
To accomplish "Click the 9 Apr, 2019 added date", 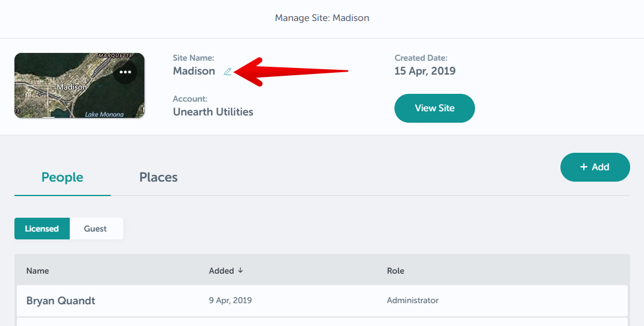I will pos(230,300).
